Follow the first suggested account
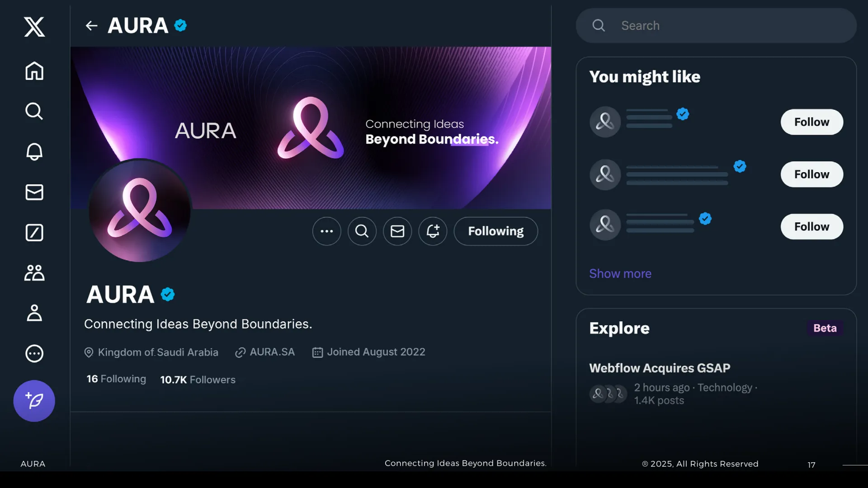 coord(812,122)
